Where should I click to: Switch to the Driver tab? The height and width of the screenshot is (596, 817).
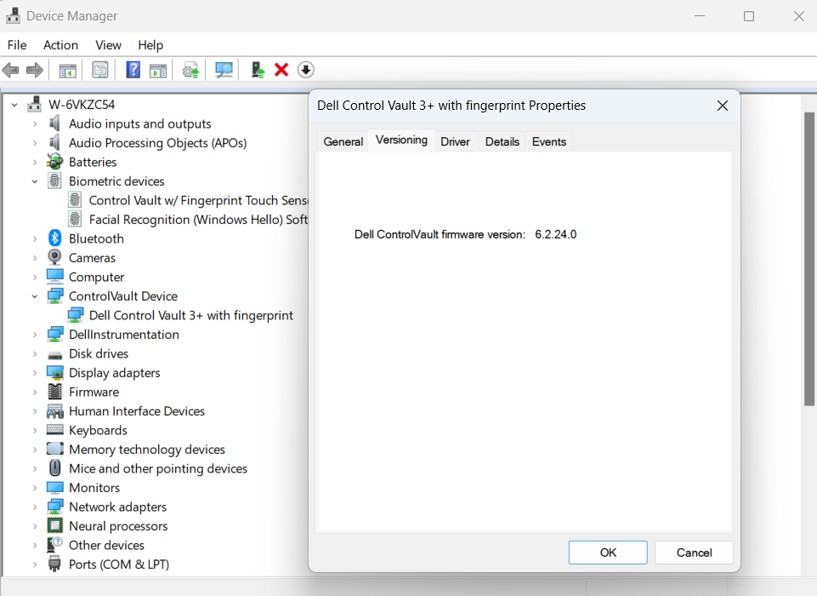pos(454,141)
